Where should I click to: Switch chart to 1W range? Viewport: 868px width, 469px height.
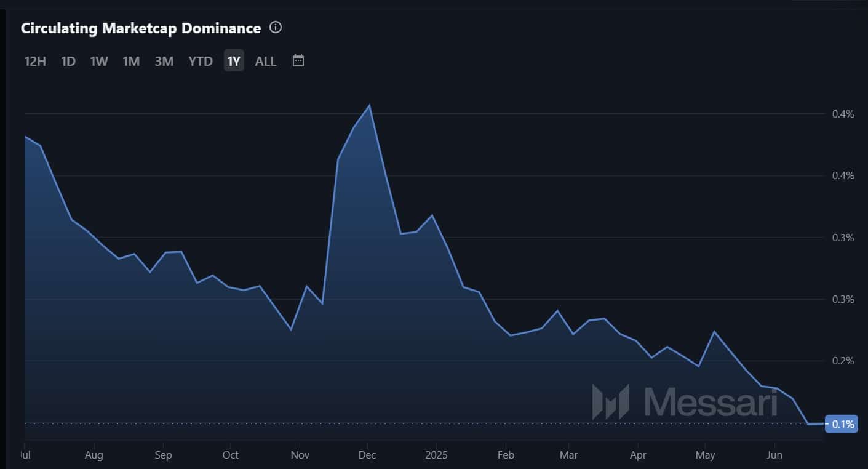(99, 61)
